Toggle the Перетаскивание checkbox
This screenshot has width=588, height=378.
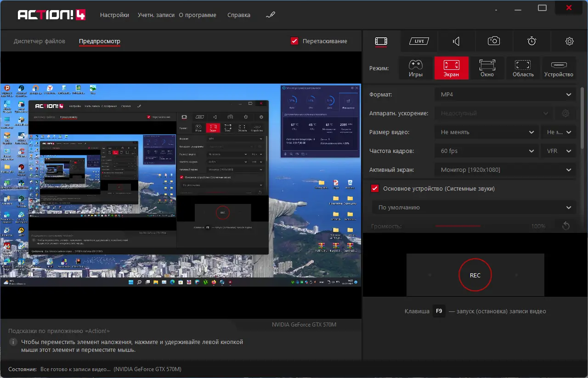click(295, 41)
